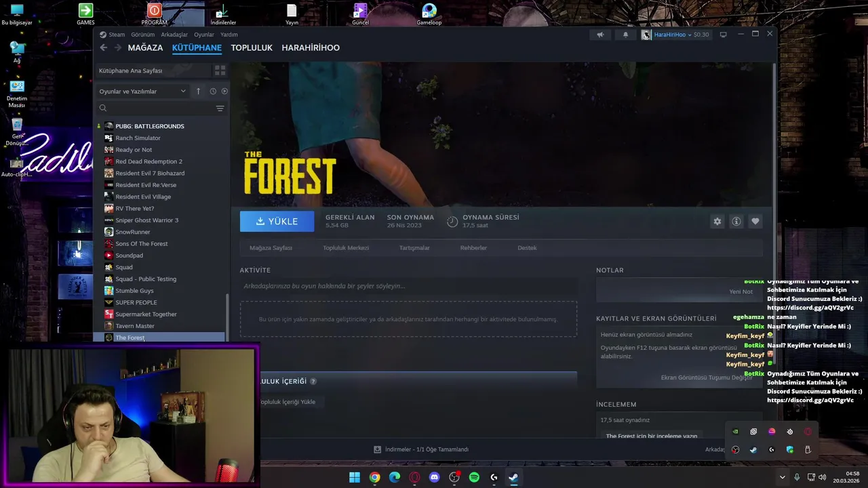The width and height of the screenshot is (868, 488).
Task: Click the safely remove USB tray icon
Action: 808,450
